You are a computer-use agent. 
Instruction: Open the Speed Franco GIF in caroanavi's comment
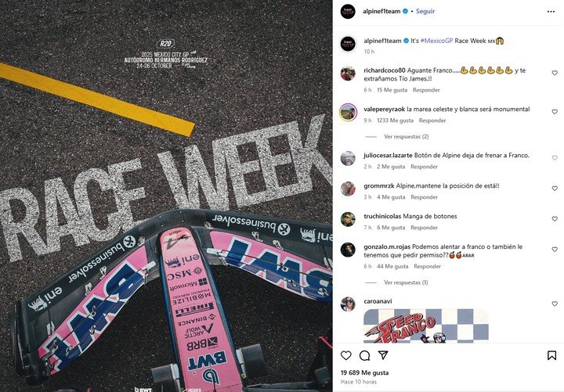point(426,326)
